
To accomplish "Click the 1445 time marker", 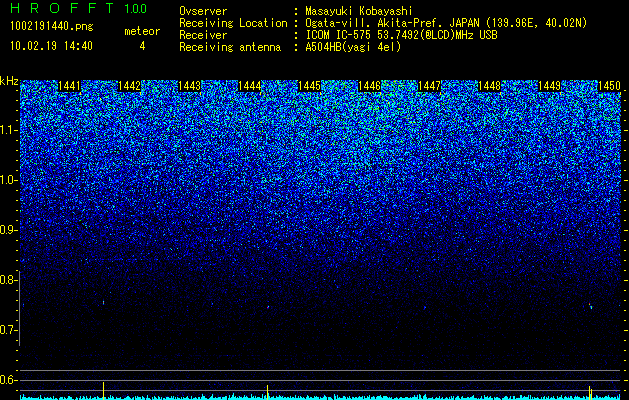I will click(309, 86).
